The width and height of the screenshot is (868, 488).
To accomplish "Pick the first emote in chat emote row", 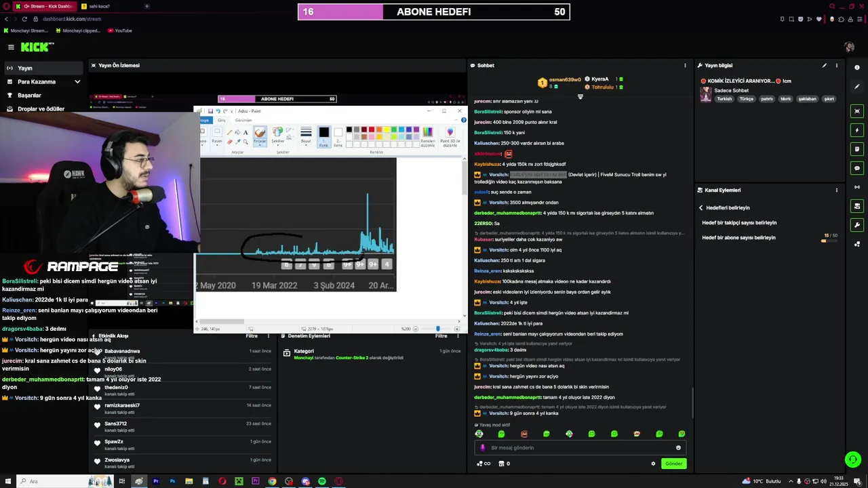I will point(479,434).
